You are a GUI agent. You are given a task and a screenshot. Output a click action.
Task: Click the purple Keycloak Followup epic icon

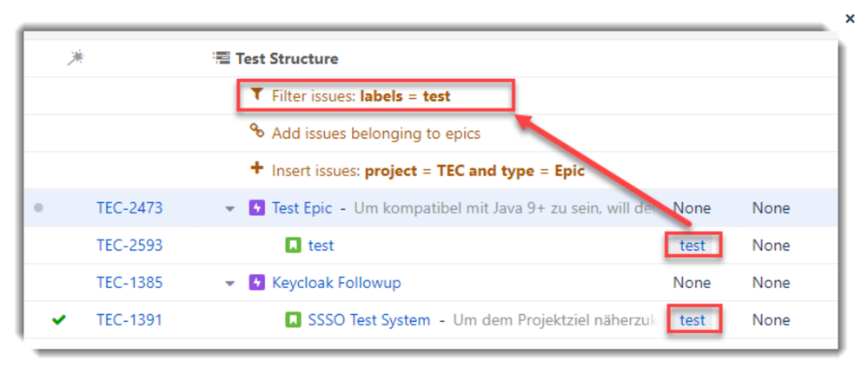(x=256, y=283)
